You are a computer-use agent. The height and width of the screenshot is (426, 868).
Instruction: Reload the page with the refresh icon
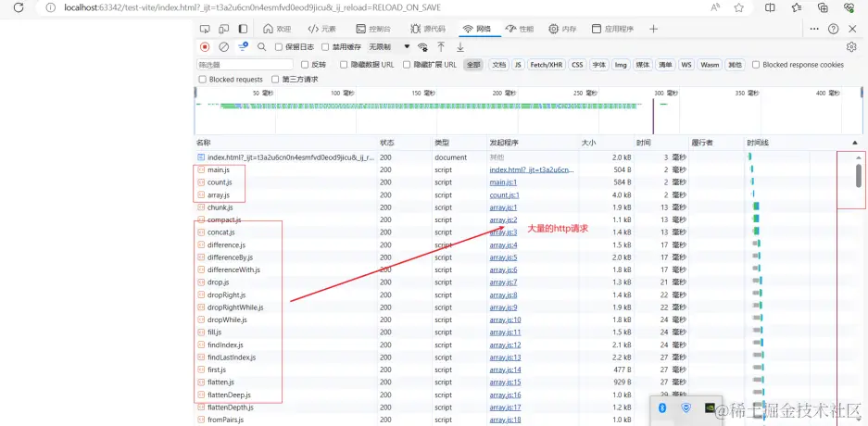(x=19, y=7)
